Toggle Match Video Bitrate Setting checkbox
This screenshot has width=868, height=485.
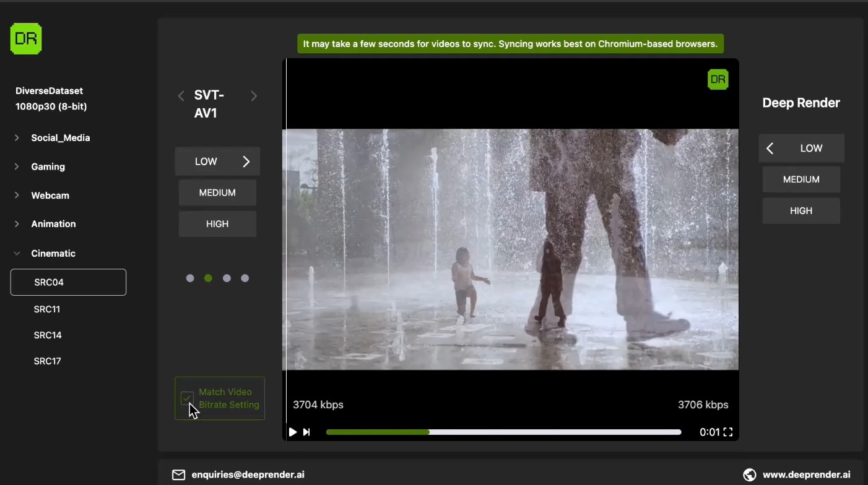187,398
